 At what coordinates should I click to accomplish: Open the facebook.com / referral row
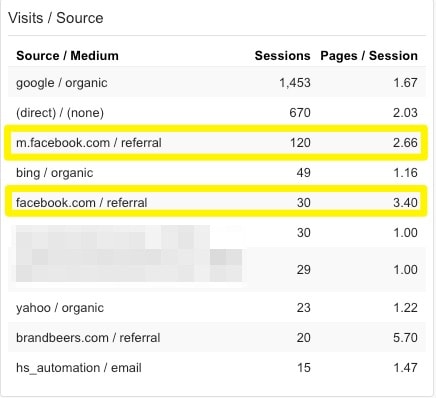tap(217, 203)
